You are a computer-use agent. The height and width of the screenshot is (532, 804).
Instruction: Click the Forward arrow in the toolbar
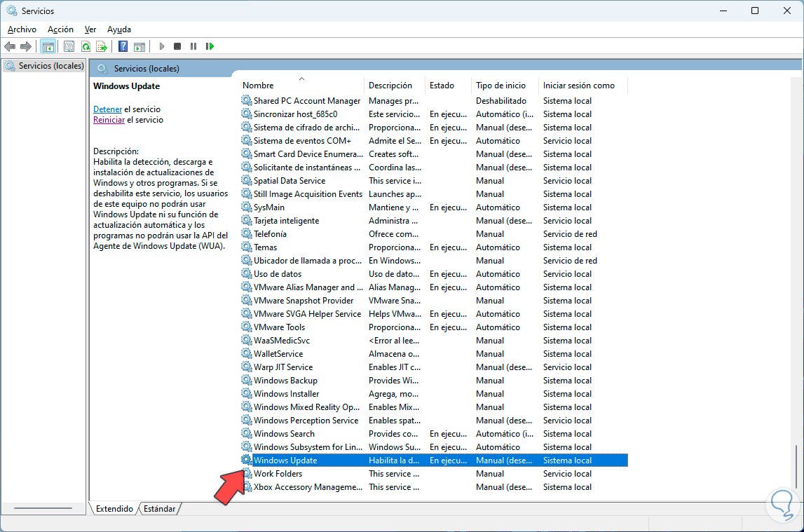click(26, 47)
